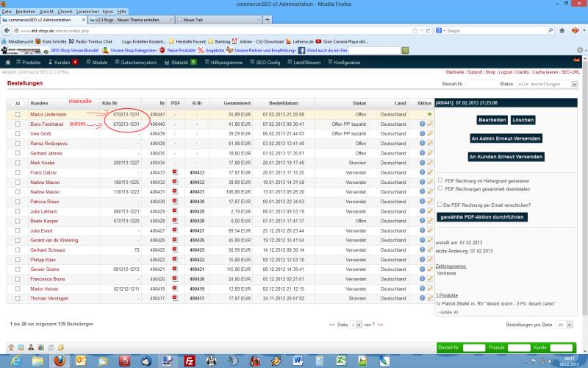Expand the 'Bestellungen pro Seite' dropdown
The height and width of the screenshot is (368, 588).
tap(563, 324)
